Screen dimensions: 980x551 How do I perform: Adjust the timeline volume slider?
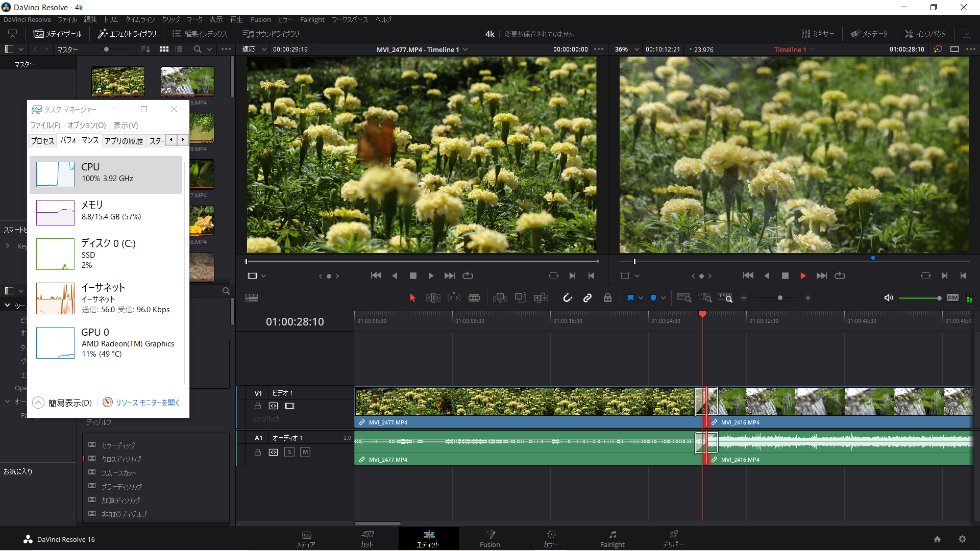pyautogui.click(x=919, y=298)
